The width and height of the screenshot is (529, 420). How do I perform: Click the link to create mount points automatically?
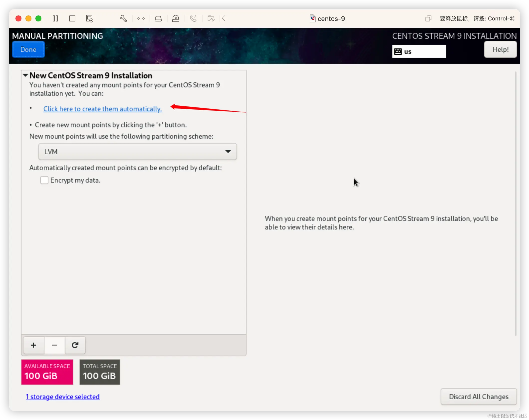103,109
